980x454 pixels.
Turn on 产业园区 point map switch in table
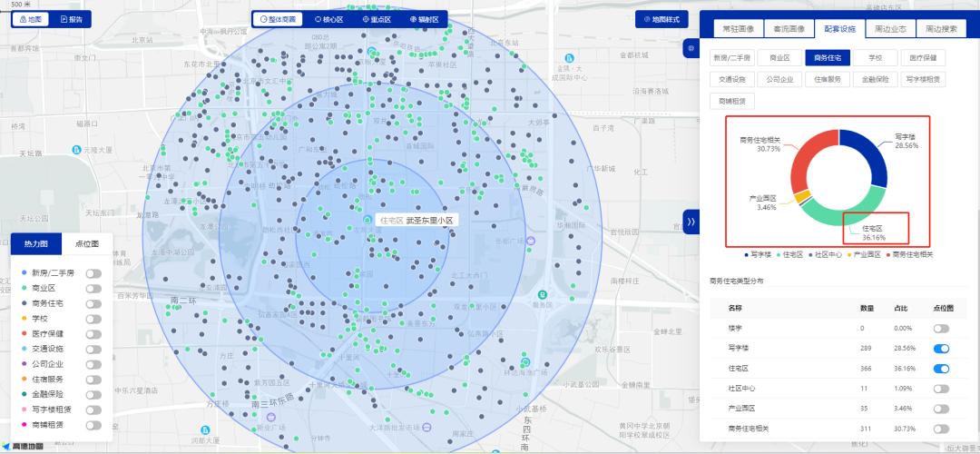point(941,409)
